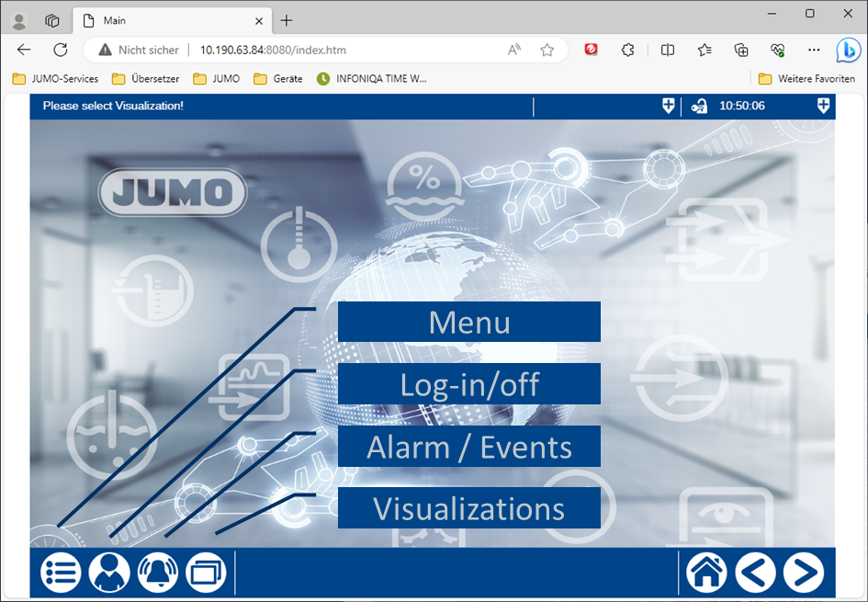
Task: Open a new browser tab
Action: pyautogui.click(x=287, y=20)
